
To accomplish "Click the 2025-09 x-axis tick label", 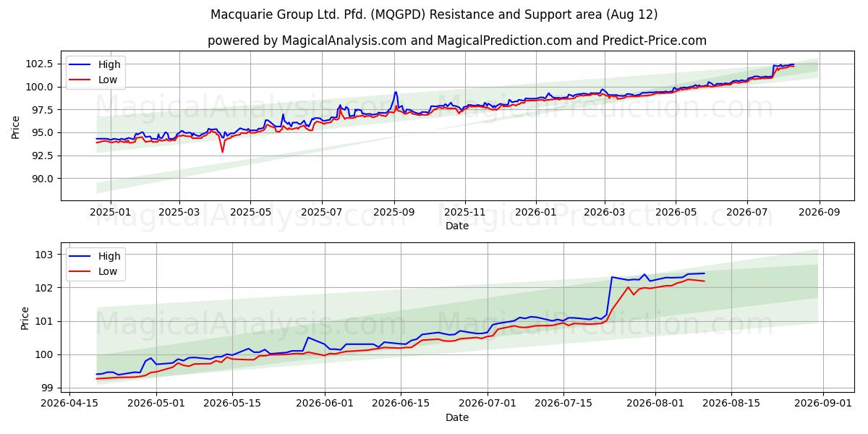I will click(394, 213).
